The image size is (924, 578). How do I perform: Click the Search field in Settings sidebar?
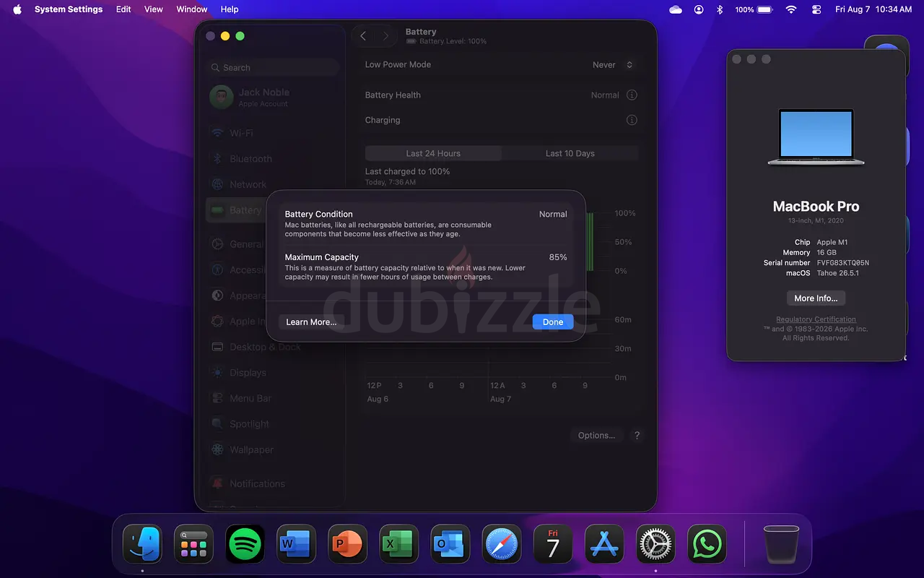[x=273, y=67]
